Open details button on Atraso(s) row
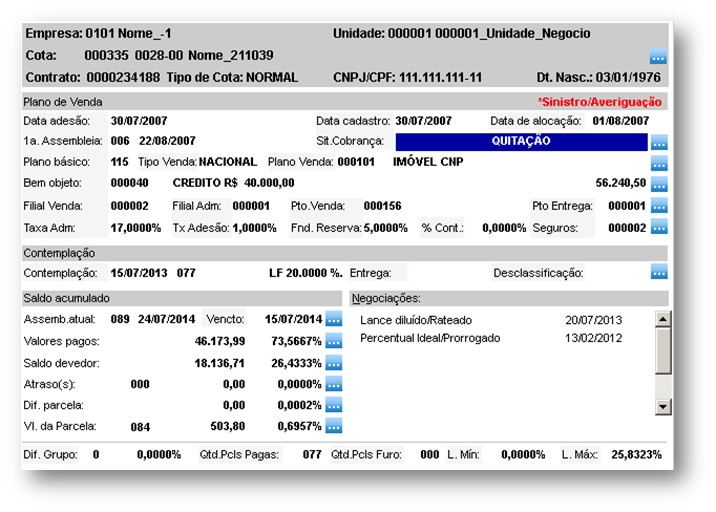Viewport: 716px width, 512px height. pos(334,384)
